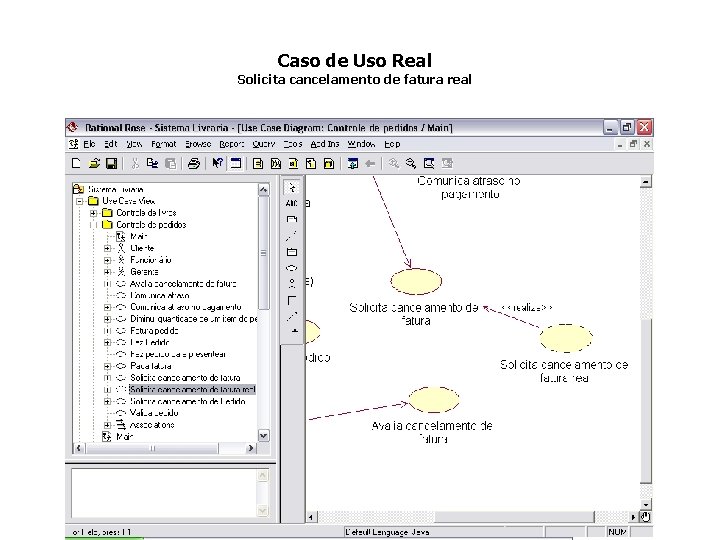Expand the Controle de livros folder
This screenshot has height=540, width=720.
94,213
